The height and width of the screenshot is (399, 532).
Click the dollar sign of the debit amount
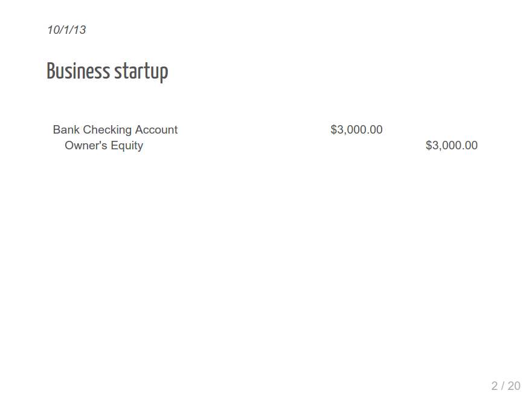(x=334, y=129)
